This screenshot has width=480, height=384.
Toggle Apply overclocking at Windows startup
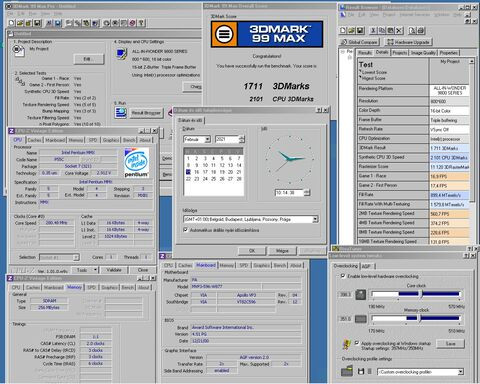click(357, 343)
